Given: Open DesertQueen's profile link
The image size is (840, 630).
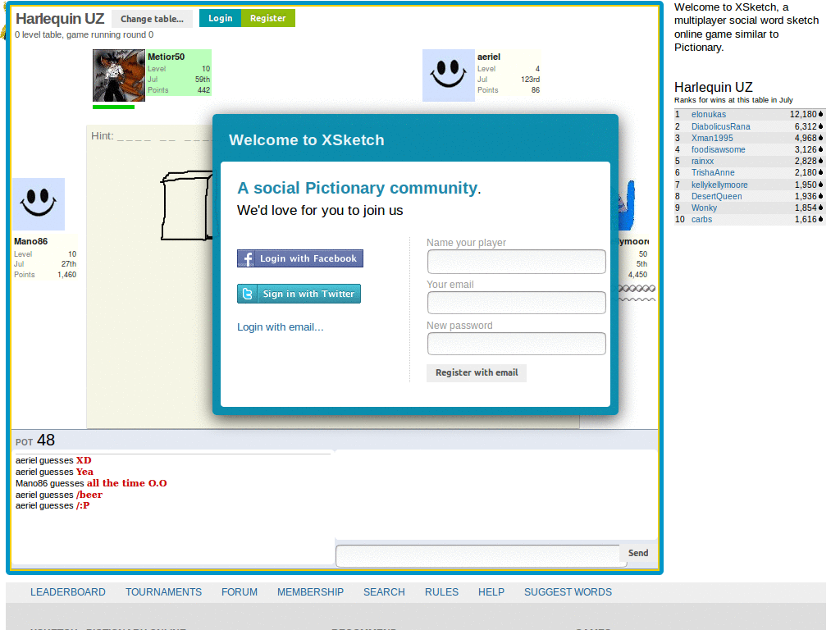Looking at the screenshot, I should pos(716,196).
